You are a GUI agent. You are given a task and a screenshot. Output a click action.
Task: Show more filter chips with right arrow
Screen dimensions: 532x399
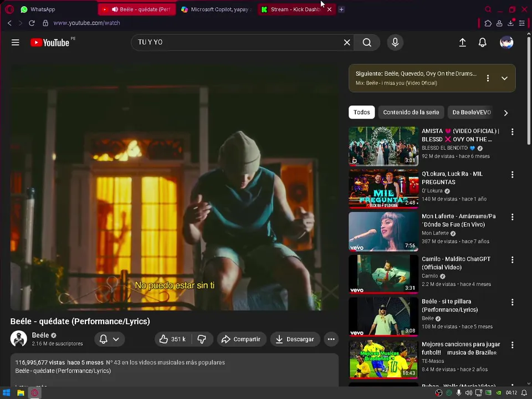point(506,112)
